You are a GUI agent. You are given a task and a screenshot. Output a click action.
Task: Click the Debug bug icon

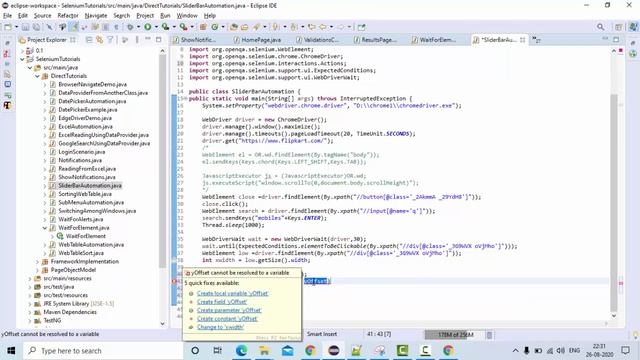(130, 27)
